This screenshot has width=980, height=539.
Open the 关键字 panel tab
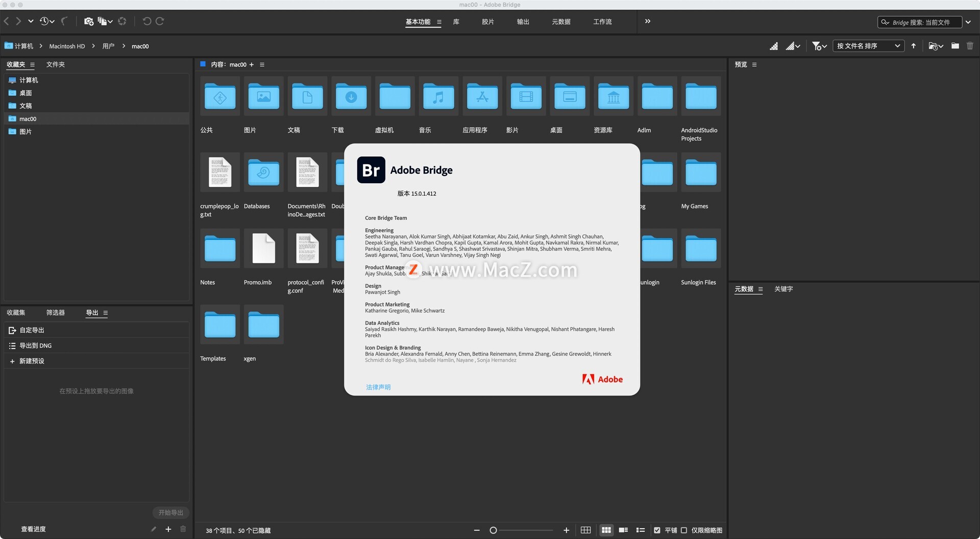pyautogui.click(x=783, y=289)
